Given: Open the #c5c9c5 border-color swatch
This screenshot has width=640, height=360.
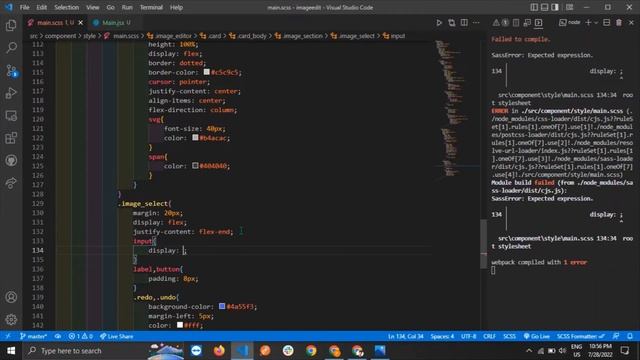Looking at the screenshot, I should point(207,72).
